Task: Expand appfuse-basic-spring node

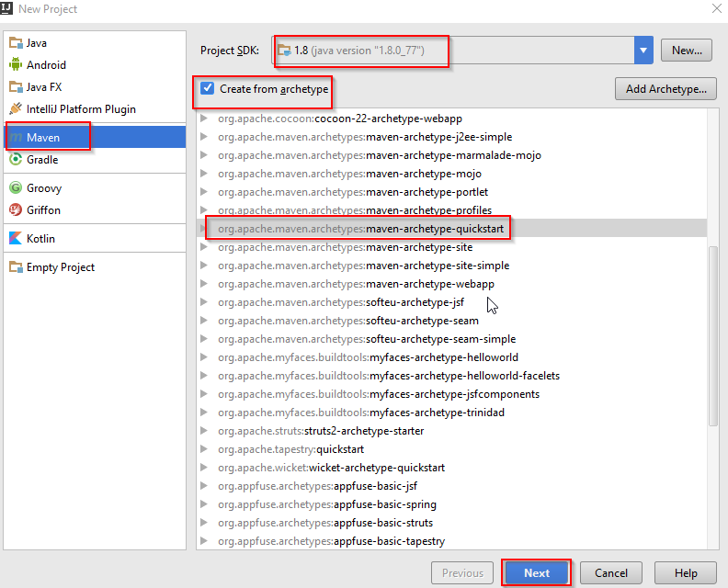Action: (x=203, y=504)
